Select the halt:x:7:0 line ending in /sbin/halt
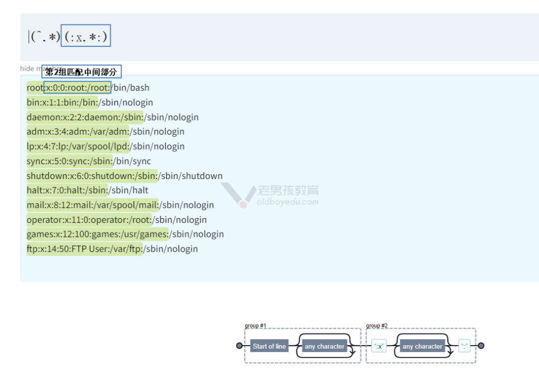539x392 pixels. click(87, 191)
